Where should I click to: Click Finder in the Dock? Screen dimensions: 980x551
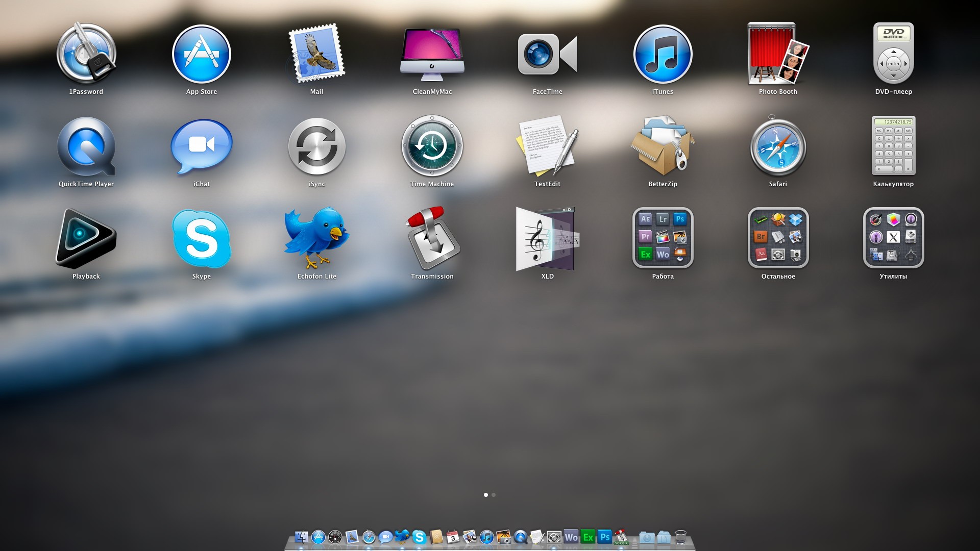(x=301, y=537)
